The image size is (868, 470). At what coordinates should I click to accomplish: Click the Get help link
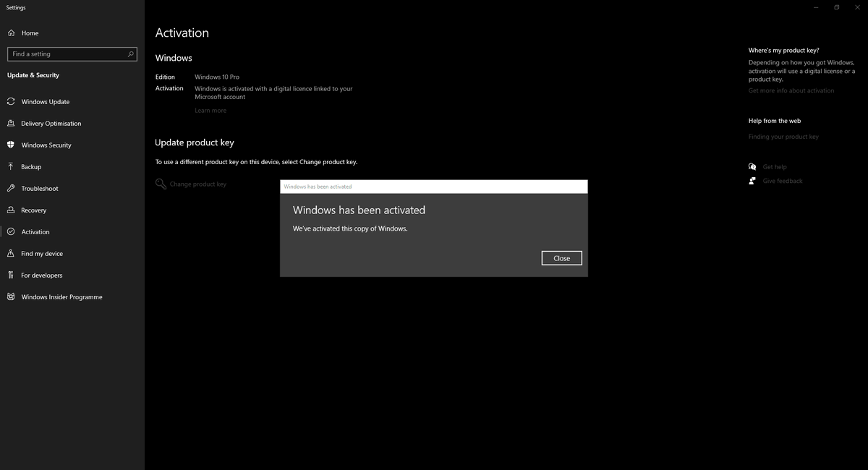pos(775,167)
